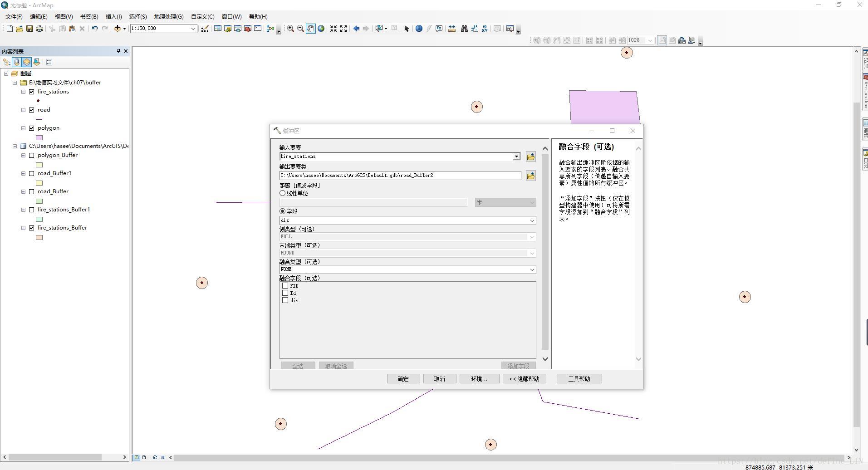Open the 帮助(H) menu
This screenshot has height=470, width=868.
pyautogui.click(x=258, y=17)
